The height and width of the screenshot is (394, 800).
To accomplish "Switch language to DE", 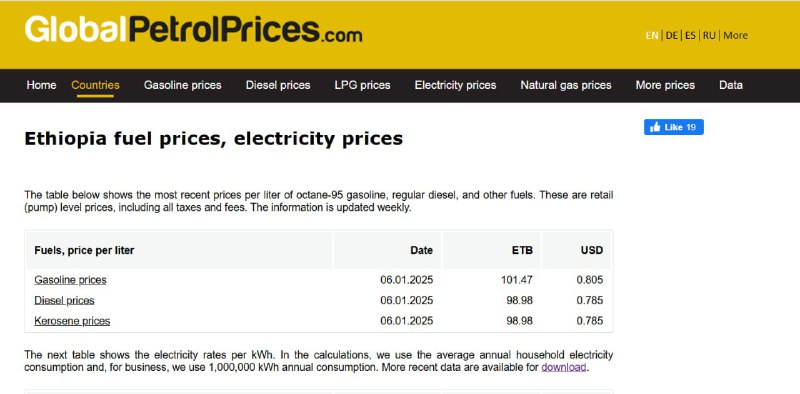I will (x=671, y=36).
